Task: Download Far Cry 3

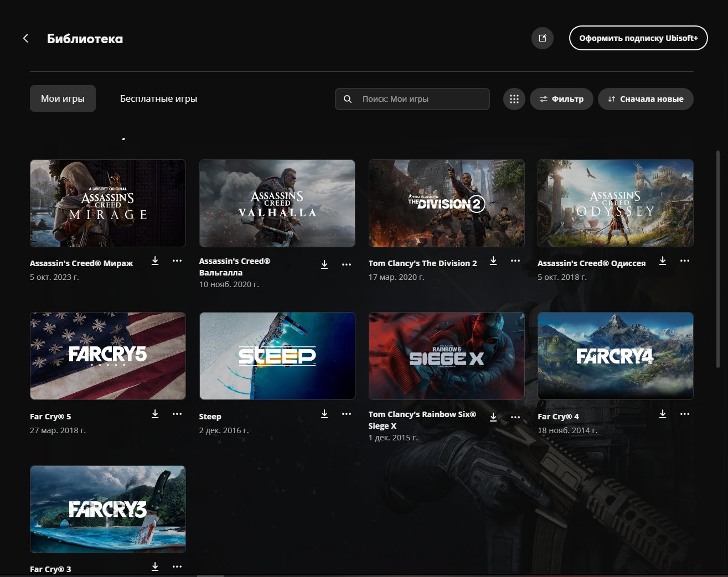Action: (x=155, y=566)
